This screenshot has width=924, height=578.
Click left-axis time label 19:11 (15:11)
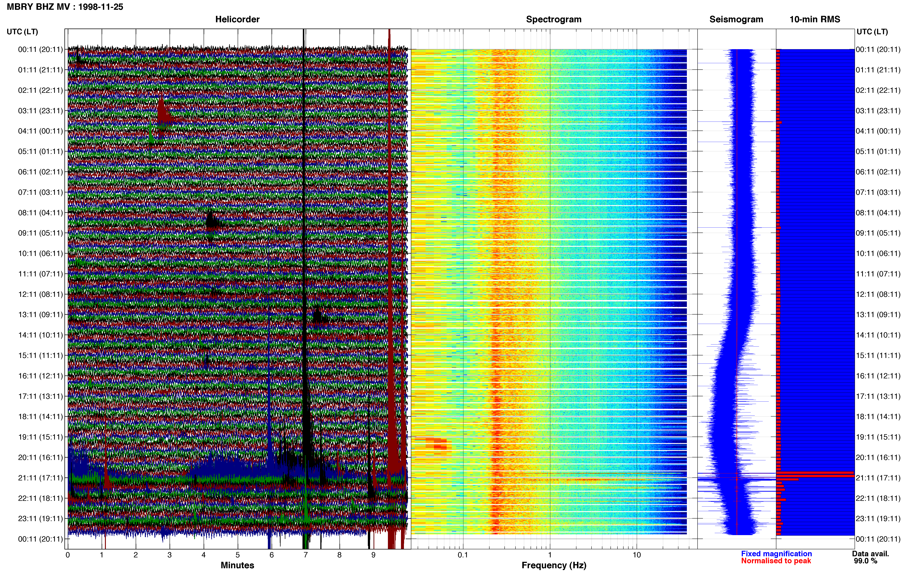[41, 437]
